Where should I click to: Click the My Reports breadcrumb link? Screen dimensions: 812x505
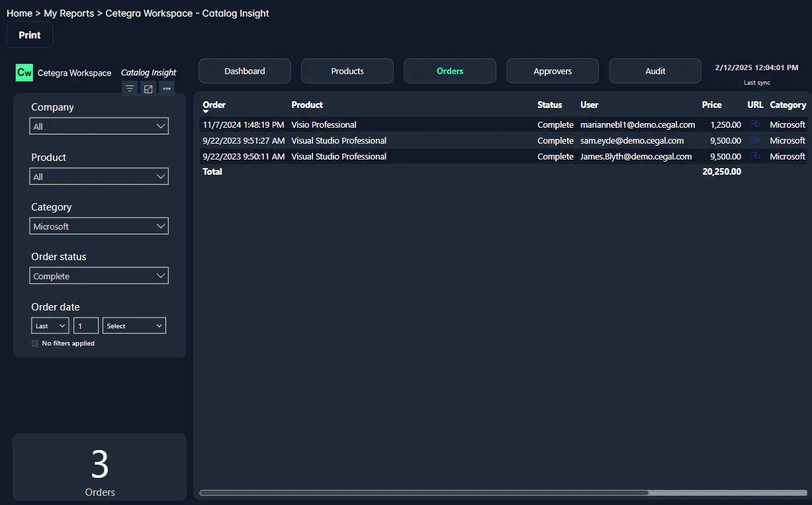(69, 13)
